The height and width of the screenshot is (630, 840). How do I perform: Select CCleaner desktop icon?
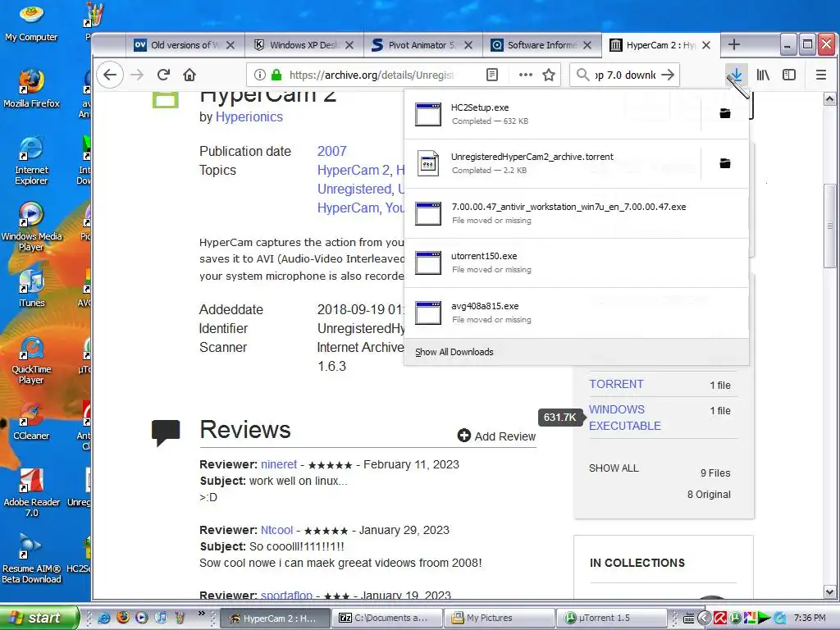31,421
